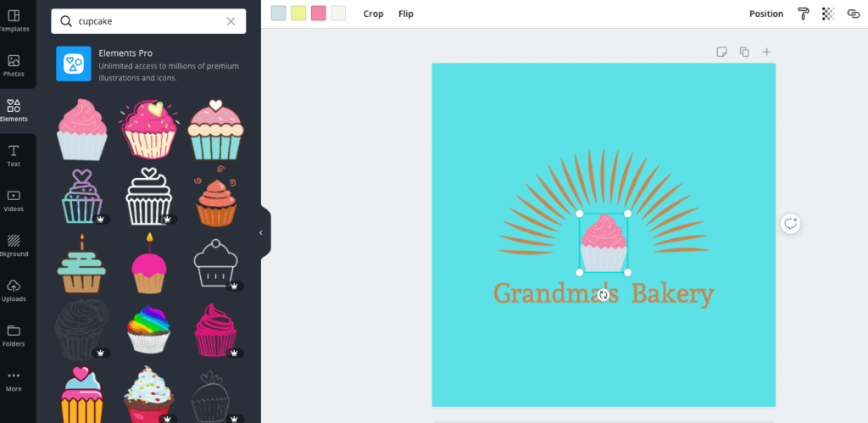The height and width of the screenshot is (423, 868).
Task: Open the Elements sidebar tab
Action: [14, 111]
